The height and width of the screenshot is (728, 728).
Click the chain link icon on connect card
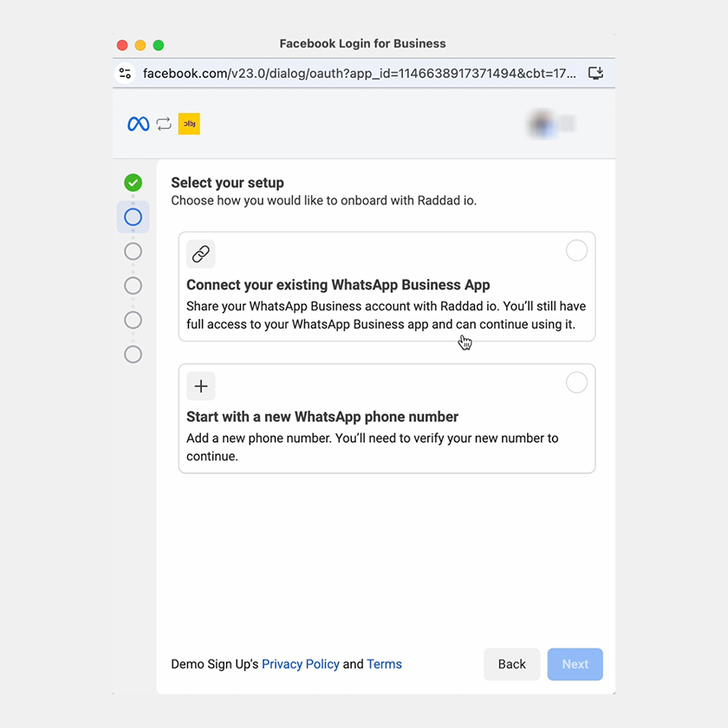200,254
